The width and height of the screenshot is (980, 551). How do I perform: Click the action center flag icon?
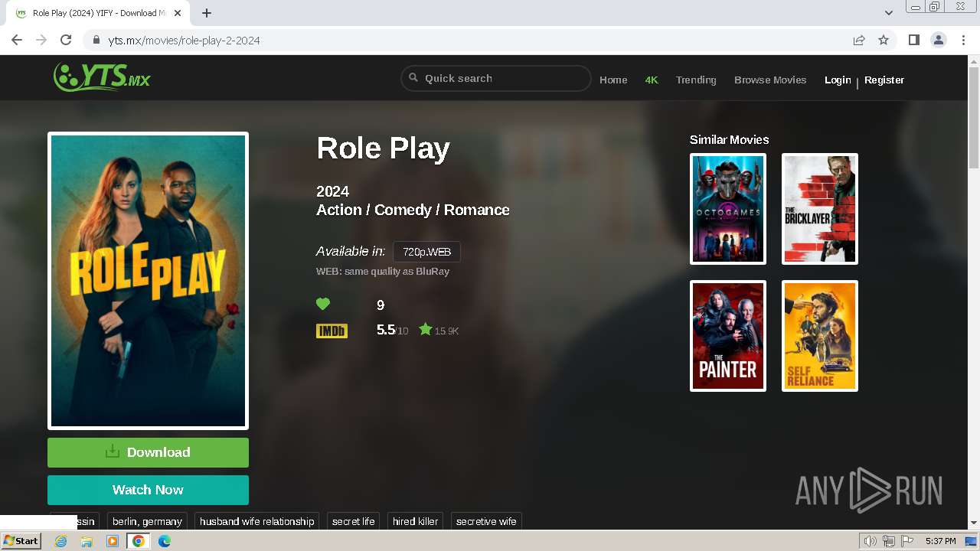pyautogui.click(x=906, y=541)
